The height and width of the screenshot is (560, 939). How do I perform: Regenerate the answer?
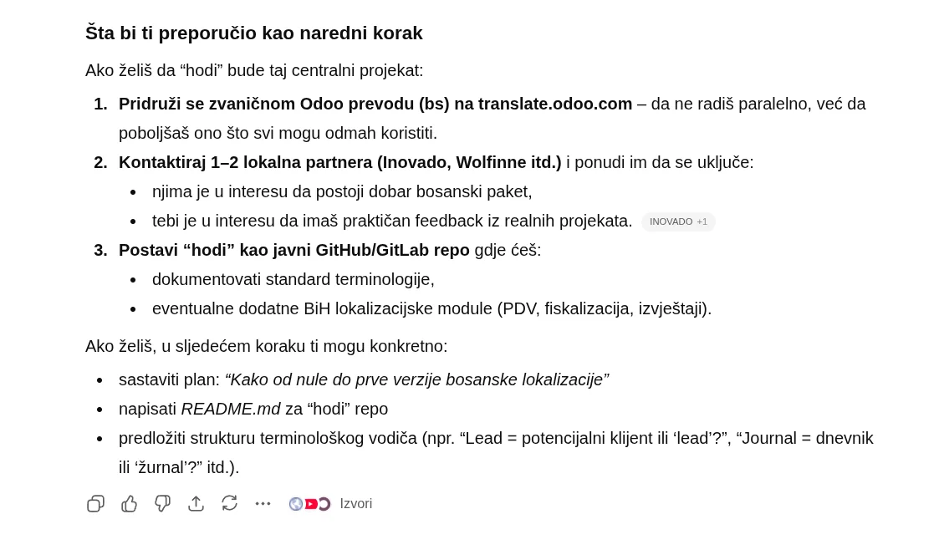click(229, 503)
